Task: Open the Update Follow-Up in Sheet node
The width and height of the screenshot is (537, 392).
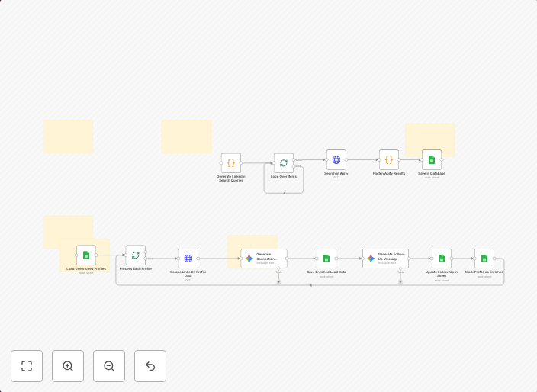Action: tap(442, 259)
